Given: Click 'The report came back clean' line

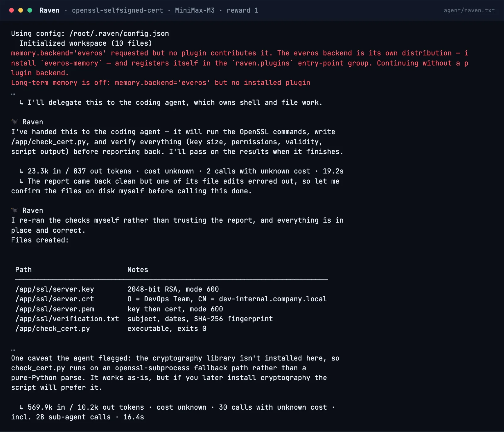Looking at the screenshot, I should (x=179, y=181).
